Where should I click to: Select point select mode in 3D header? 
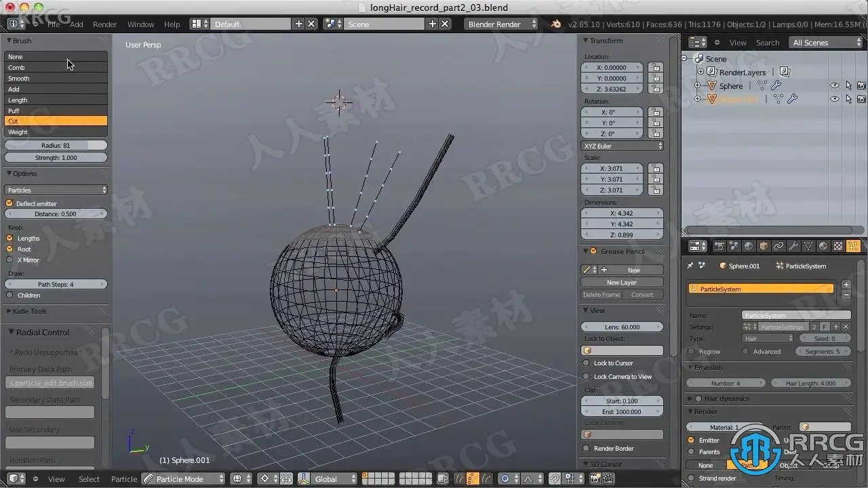[473, 479]
